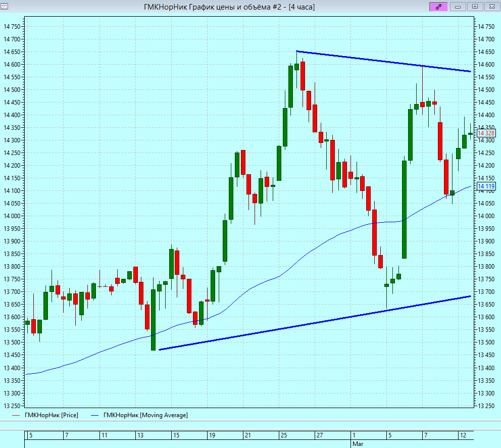Maximize the chart window

[475, 7]
